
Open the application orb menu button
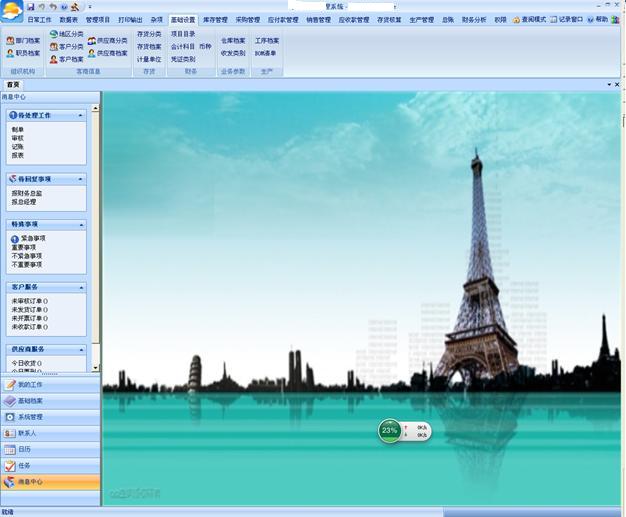(12, 10)
